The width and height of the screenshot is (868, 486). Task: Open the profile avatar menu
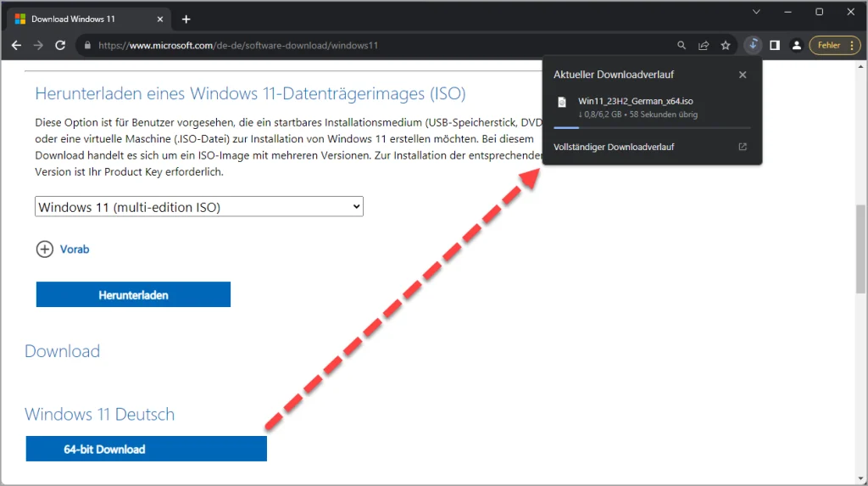796,46
